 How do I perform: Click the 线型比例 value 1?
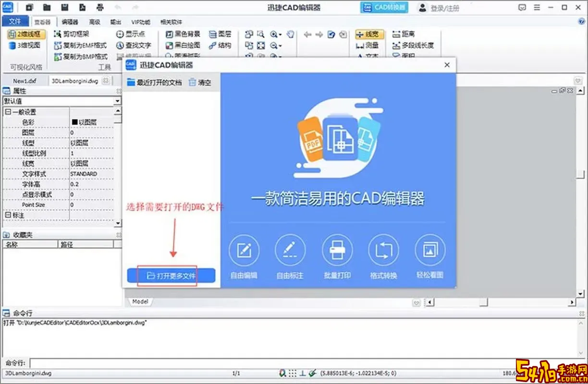[x=72, y=153]
